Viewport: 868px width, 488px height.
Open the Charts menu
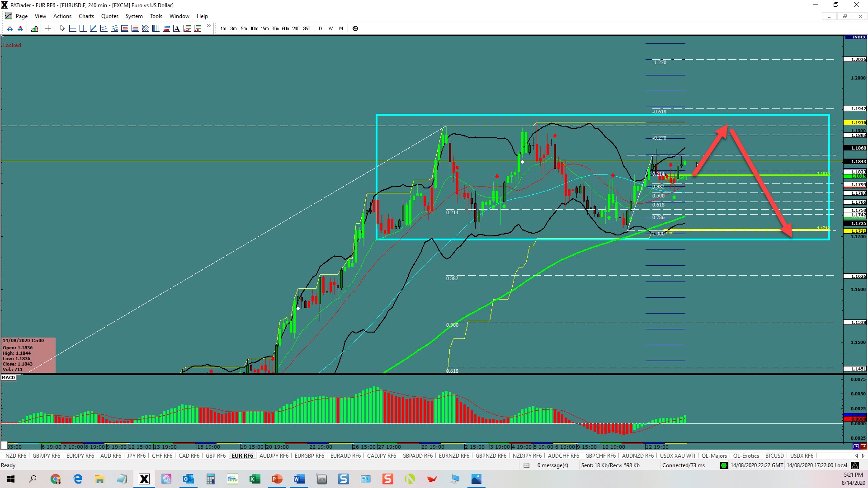[86, 16]
